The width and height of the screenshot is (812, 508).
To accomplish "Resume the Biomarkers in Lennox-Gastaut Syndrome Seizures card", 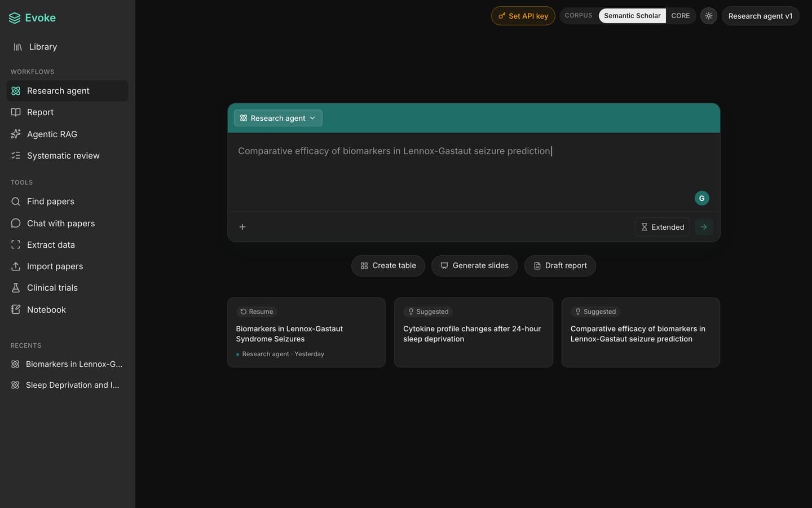I will [306, 332].
